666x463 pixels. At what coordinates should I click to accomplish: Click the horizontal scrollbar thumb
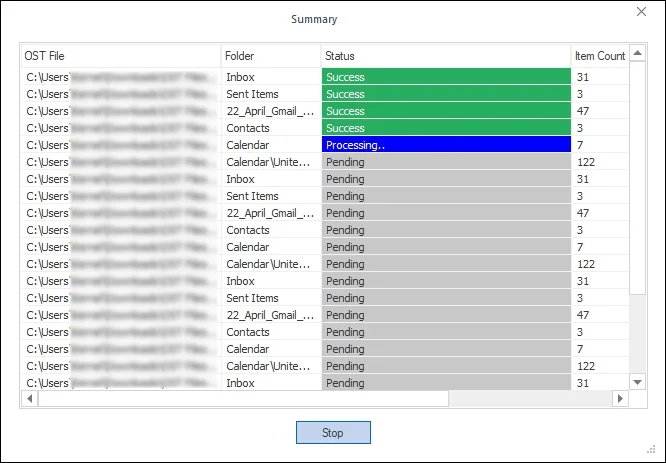coord(243,398)
